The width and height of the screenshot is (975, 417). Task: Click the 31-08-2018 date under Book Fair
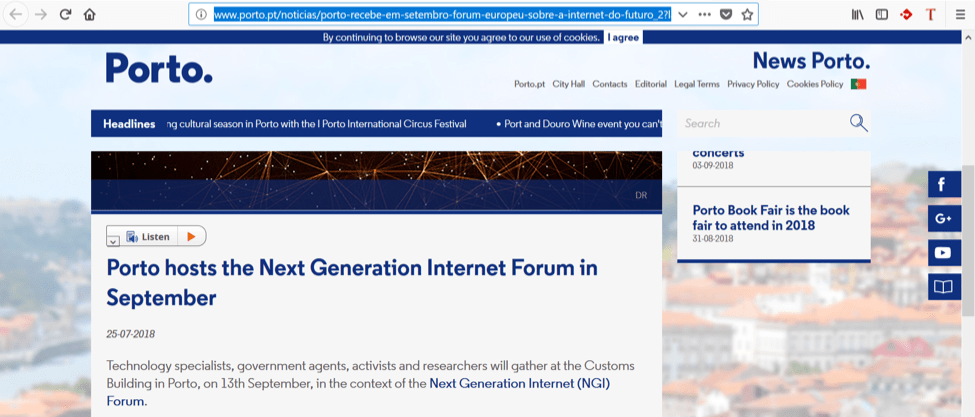point(713,238)
